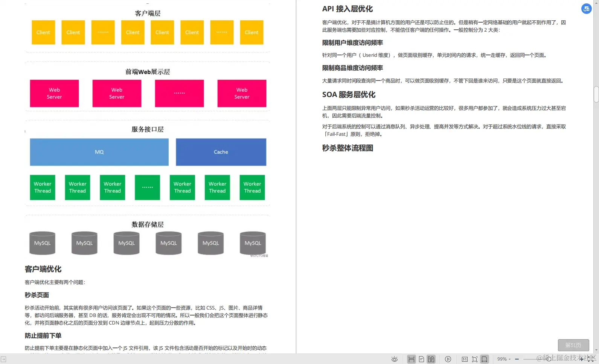Click the scrollbar down arrow

(596, 350)
